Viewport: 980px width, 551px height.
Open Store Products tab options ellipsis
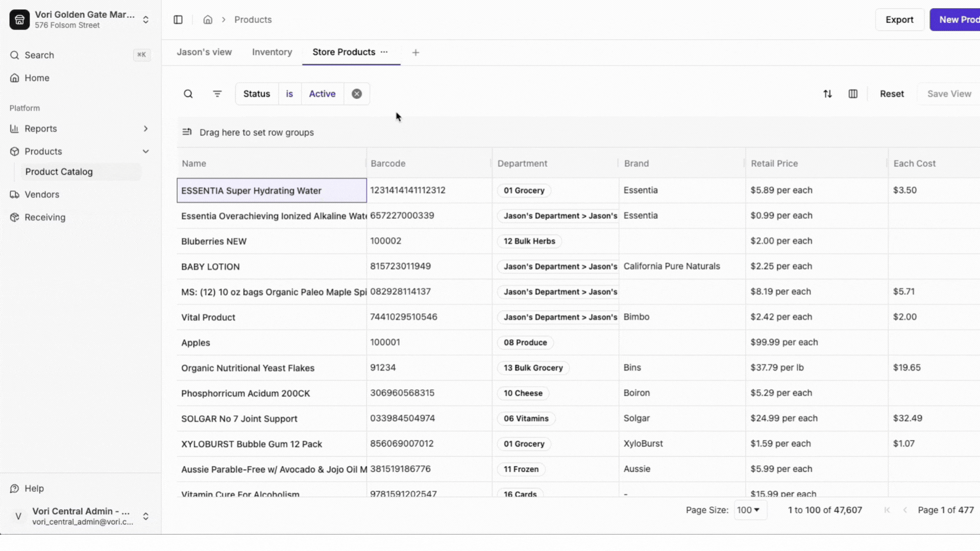384,52
